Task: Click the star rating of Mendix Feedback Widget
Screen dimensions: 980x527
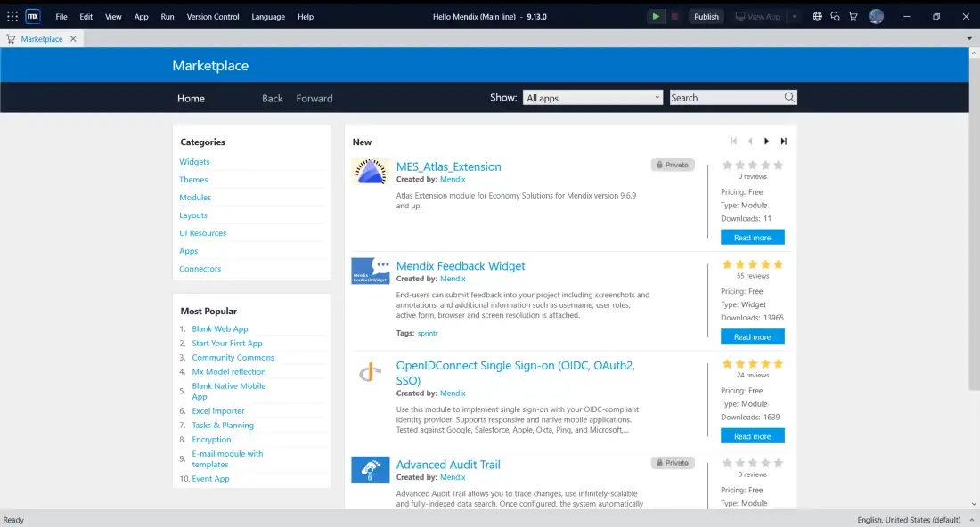Action: [753, 264]
